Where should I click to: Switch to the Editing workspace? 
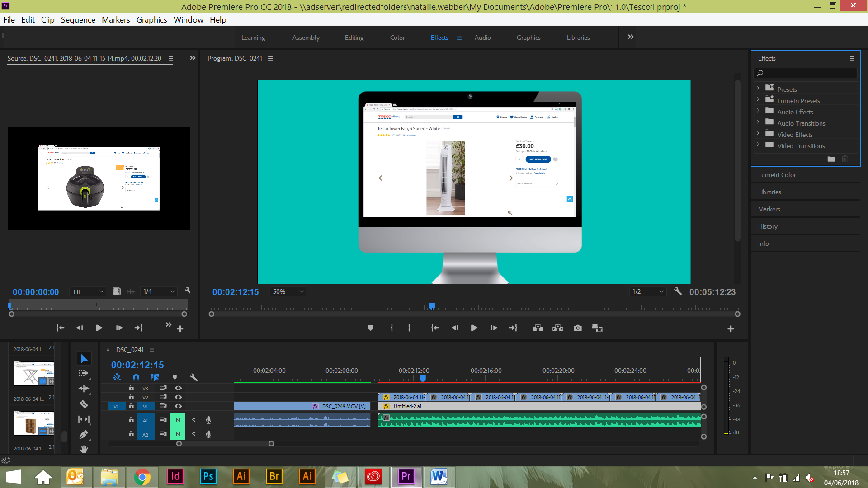354,38
